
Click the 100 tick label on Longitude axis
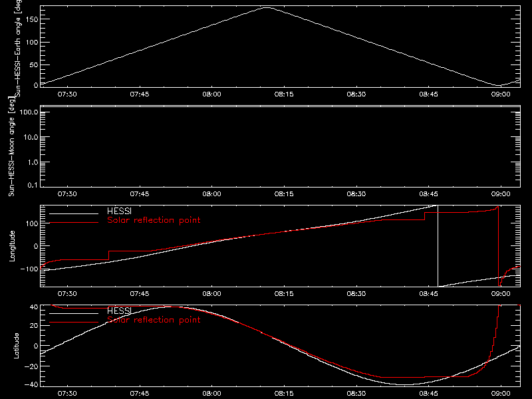(31, 223)
